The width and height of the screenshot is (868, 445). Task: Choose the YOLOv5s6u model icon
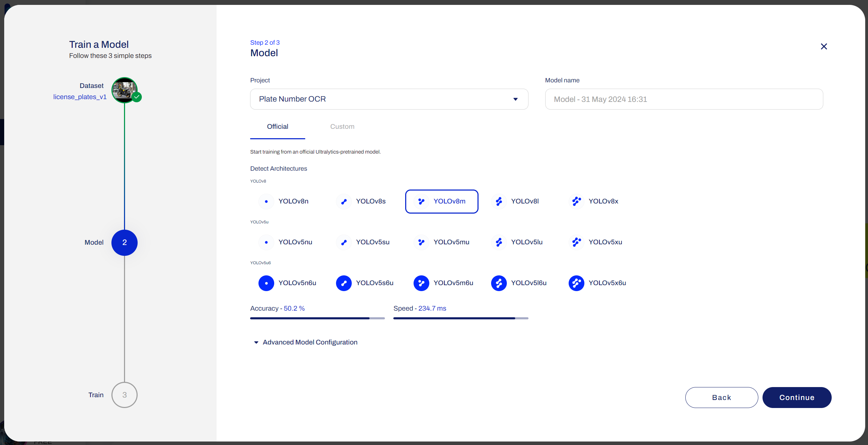tap(344, 283)
